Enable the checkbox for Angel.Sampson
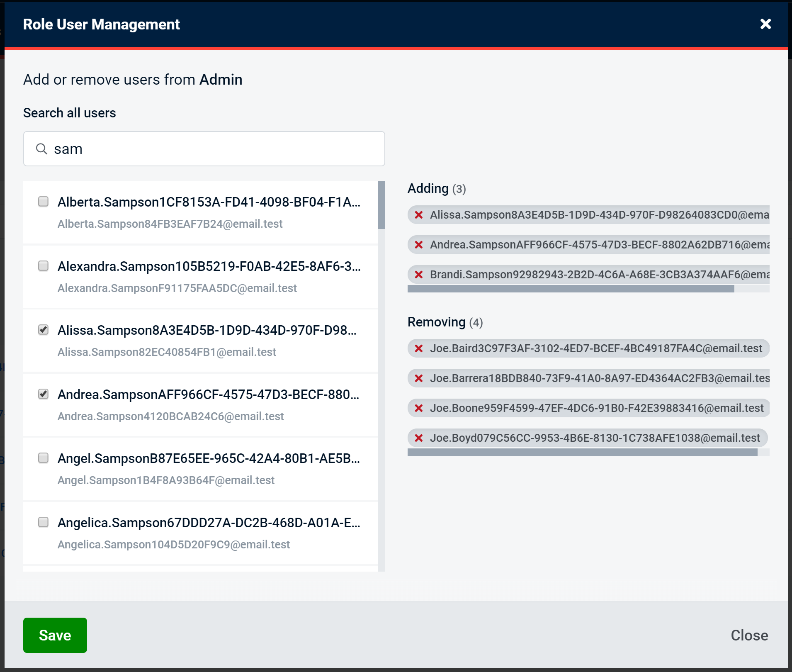Image resolution: width=792 pixels, height=672 pixels. coord(43,458)
